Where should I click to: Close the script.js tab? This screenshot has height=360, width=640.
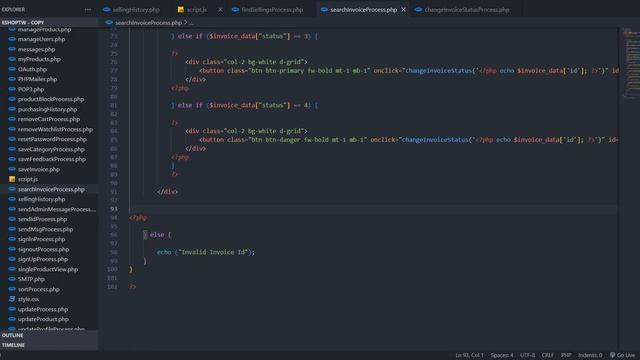coord(220,9)
